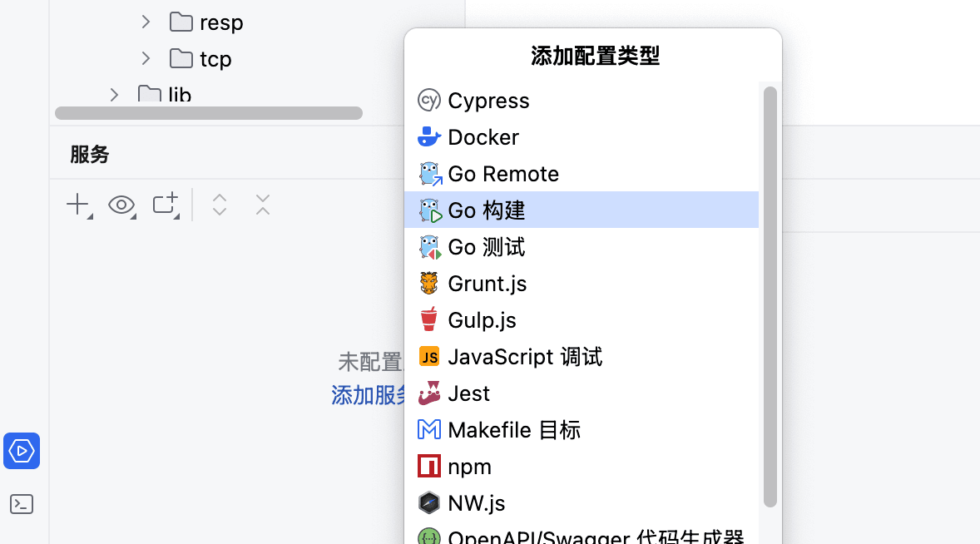Toggle view options with the eye icon
980x544 pixels.
pyautogui.click(x=121, y=204)
